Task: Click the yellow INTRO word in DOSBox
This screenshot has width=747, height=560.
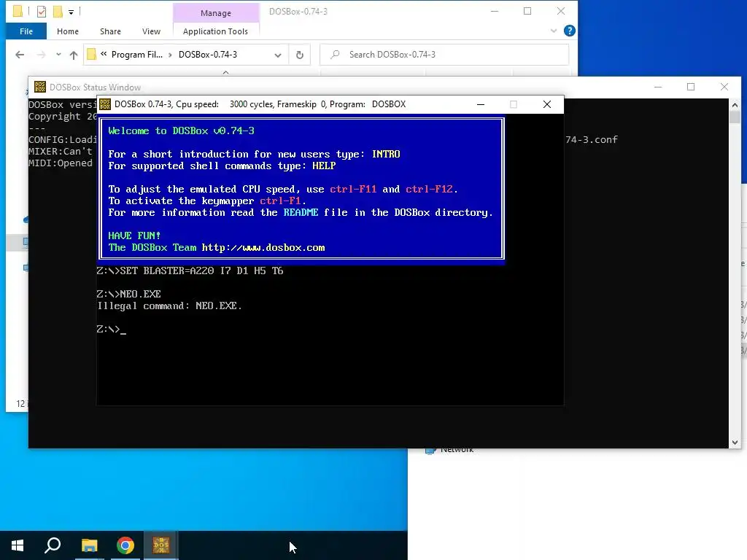Action: 386,154
